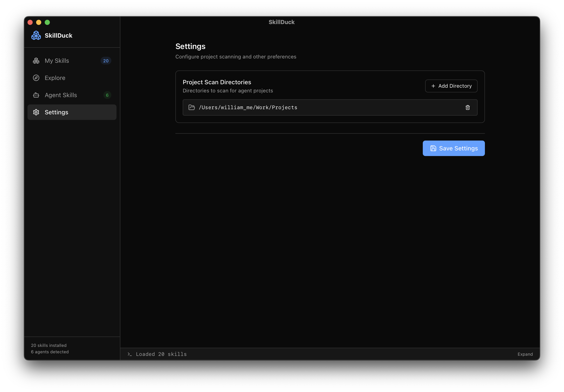Select the /Users/william_me/Work/Projects path field
The height and width of the screenshot is (392, 564).
point(248,107)
